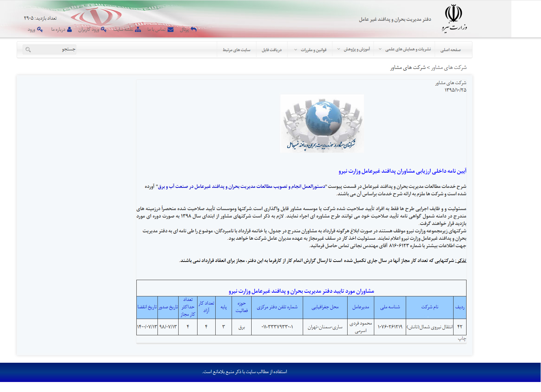The height and width of the screenshot is (392, 541).
Task: Click the نام شرکت column header
Action: (x=430, y=307)
